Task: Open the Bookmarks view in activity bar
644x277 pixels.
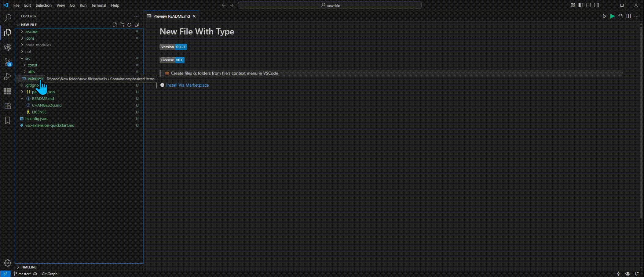Action: (8, 121)
